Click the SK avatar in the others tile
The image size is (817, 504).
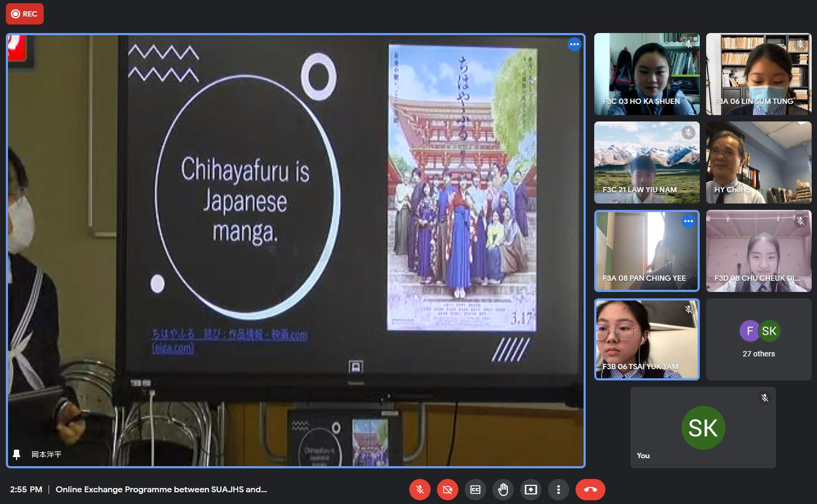coord(769,331)
